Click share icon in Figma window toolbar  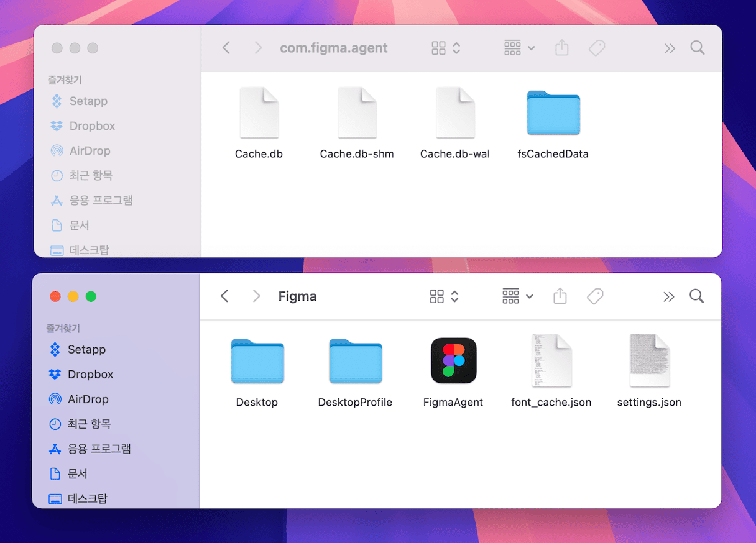point(560,296)
